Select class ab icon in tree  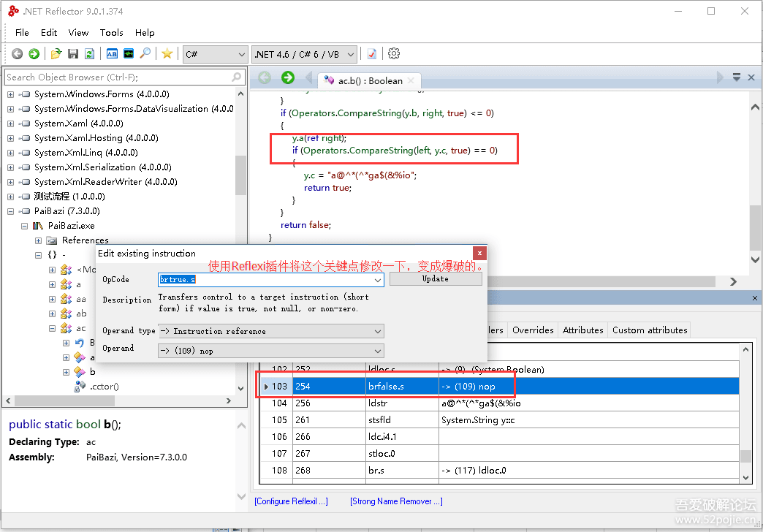[67, 313]
